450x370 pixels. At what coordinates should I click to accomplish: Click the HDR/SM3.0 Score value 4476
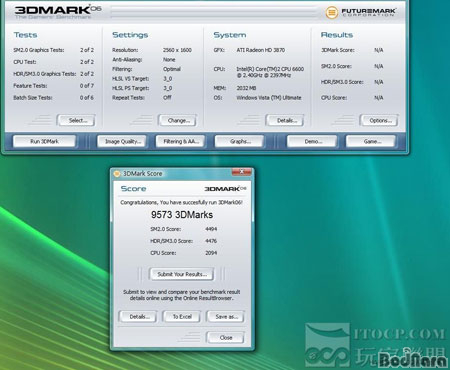211,241
